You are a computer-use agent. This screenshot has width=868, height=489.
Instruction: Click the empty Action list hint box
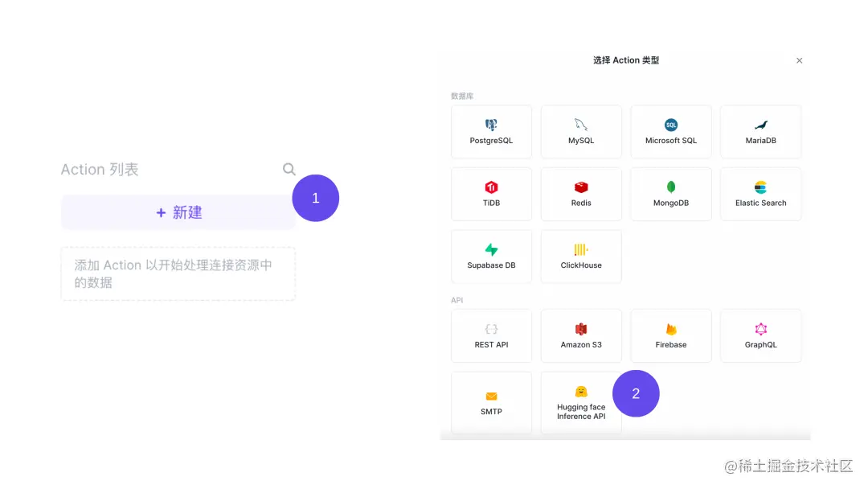point(178,273)
